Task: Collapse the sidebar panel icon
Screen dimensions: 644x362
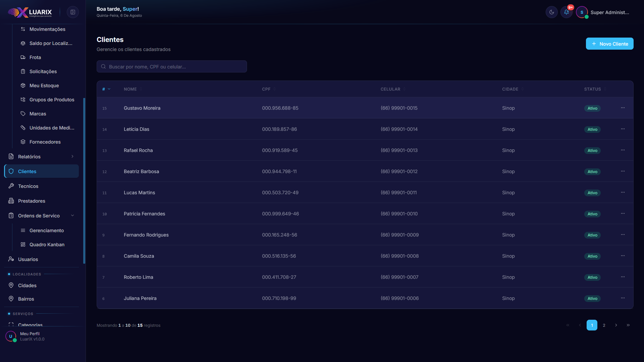Action: tap(73, 12)
